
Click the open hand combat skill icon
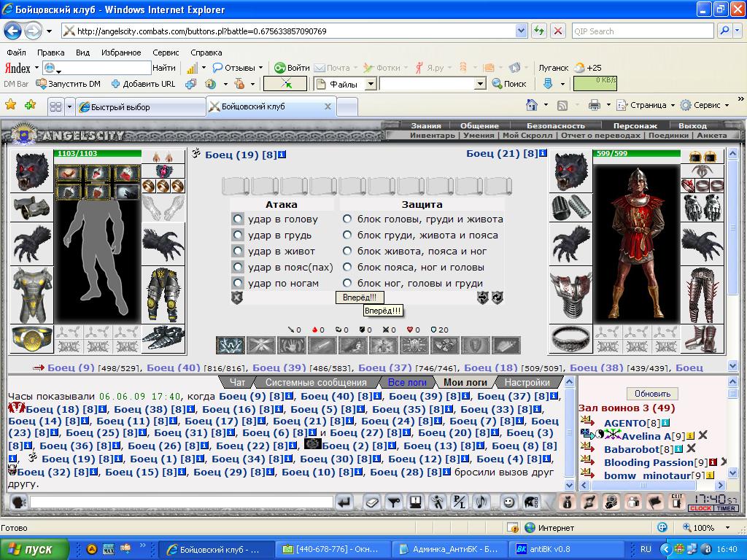pos(292,345)
